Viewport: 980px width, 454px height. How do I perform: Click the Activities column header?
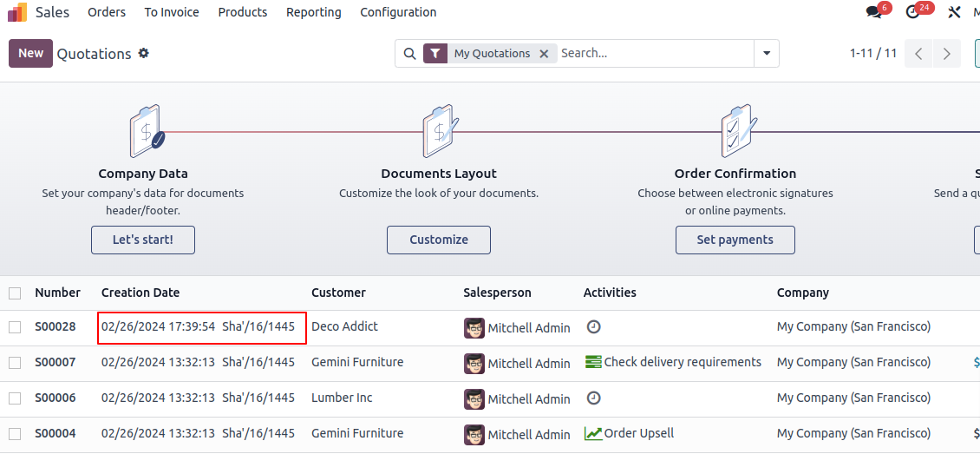(x=610, y=293)
